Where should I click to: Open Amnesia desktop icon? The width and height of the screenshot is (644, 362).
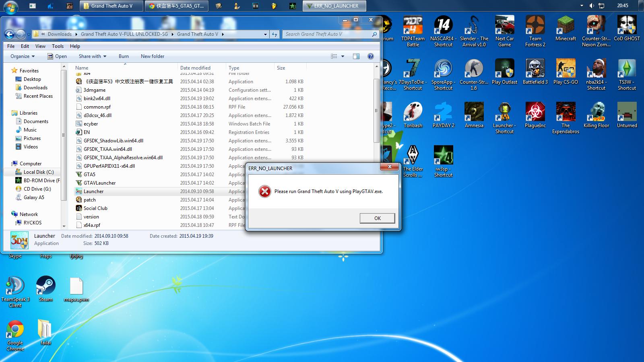pos(474,115)
